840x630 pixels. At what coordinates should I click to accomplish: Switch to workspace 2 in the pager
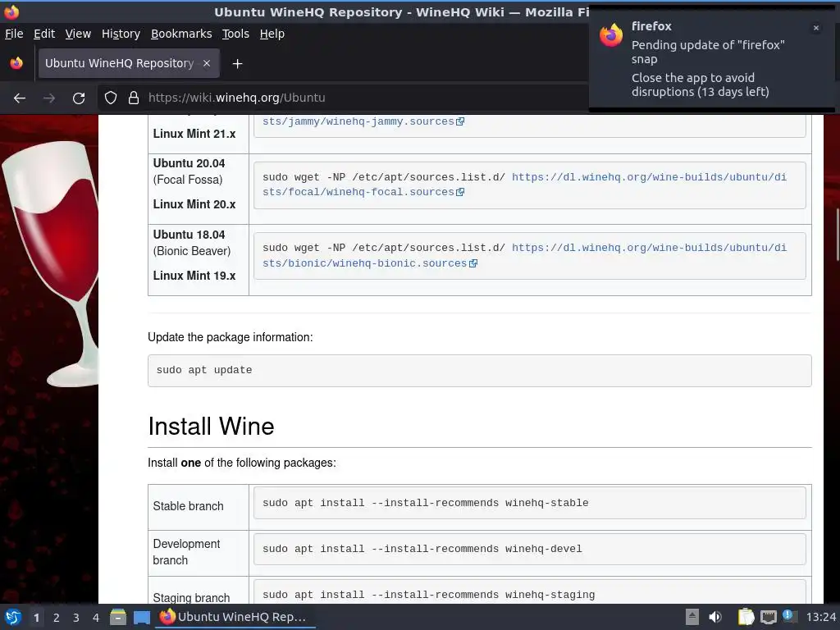[57, 618]
